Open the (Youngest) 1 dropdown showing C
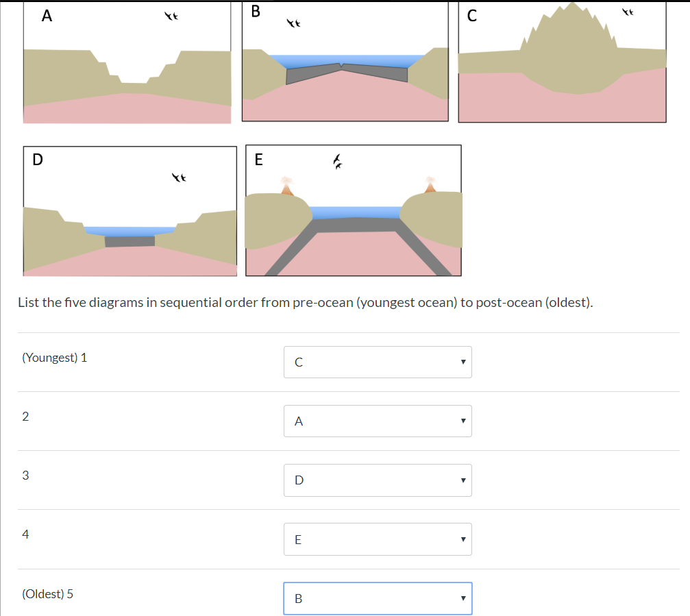The height and width of the screenshot is (616, 690). (x=378, y=362)
